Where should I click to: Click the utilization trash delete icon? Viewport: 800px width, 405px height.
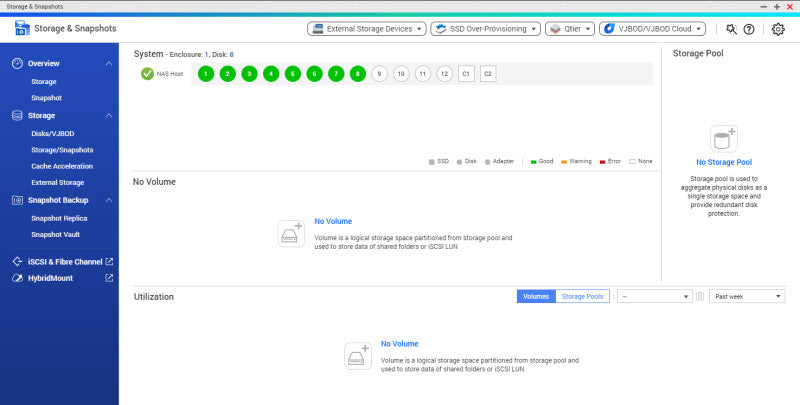click(700, 296)
